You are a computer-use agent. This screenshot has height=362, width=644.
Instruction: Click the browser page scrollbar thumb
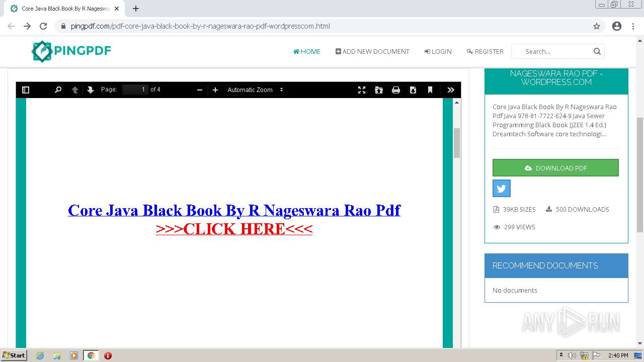click(640, 174)
